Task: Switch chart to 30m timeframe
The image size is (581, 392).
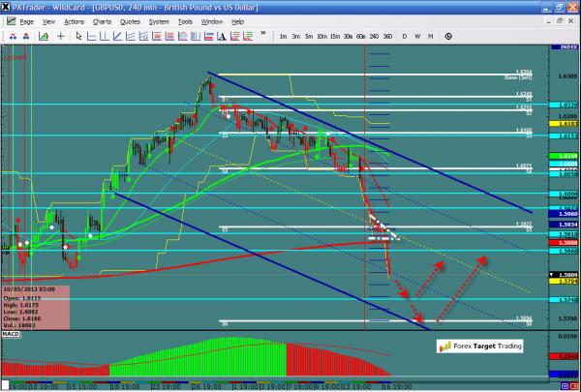Action: [x=348, y=37]
